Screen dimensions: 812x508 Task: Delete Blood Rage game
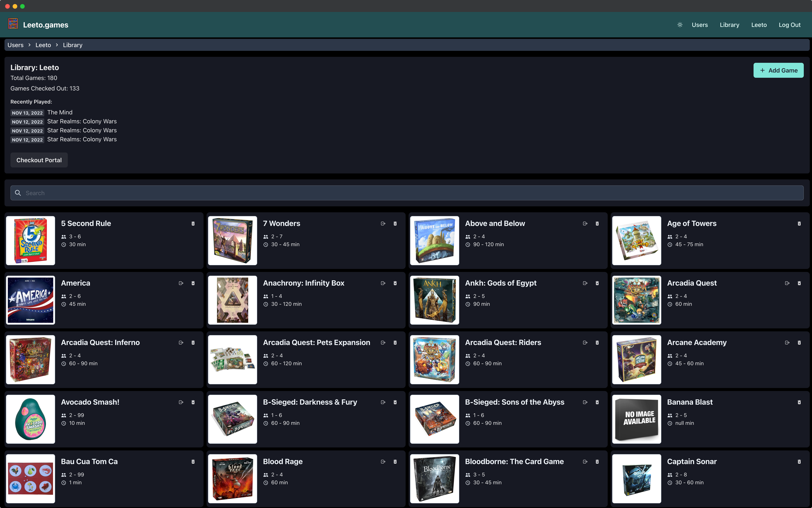395,462
